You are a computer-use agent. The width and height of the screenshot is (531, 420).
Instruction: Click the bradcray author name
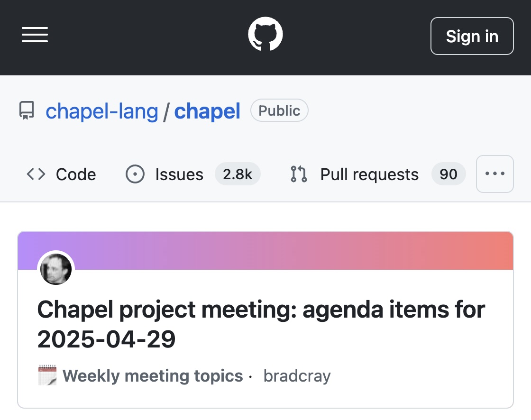point(297,375)
